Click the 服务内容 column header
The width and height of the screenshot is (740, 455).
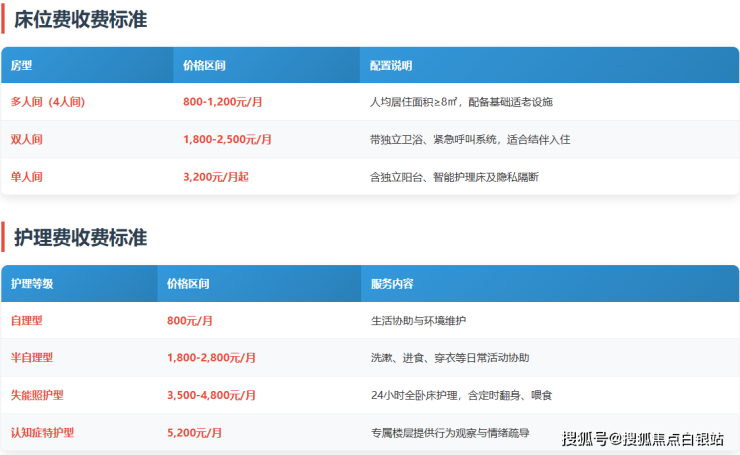pyautogui.click(x=392, y=284)
